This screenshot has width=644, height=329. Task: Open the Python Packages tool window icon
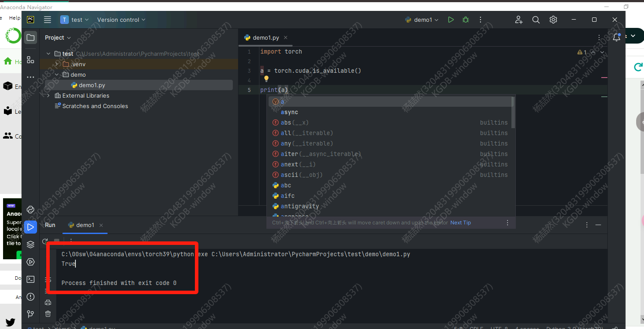31,210
